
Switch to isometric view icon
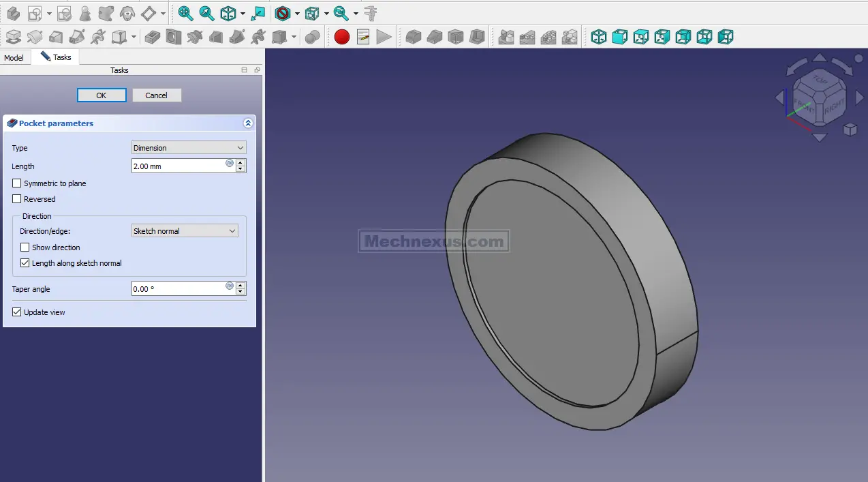tap(599, 37)
